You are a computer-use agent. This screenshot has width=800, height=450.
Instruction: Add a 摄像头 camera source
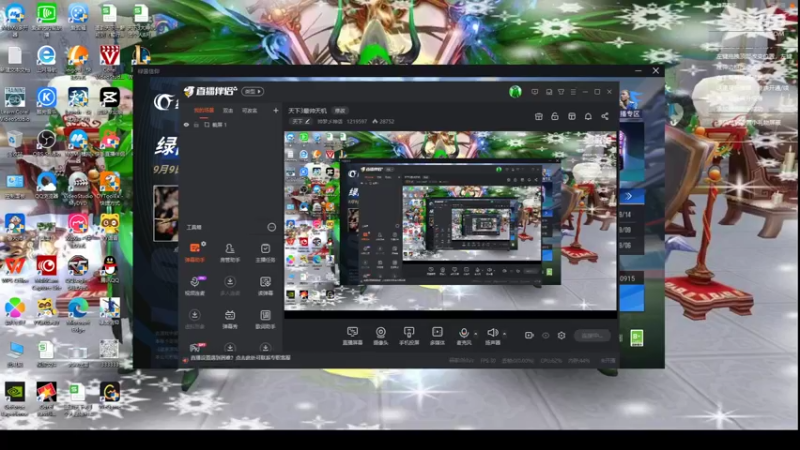381,336
